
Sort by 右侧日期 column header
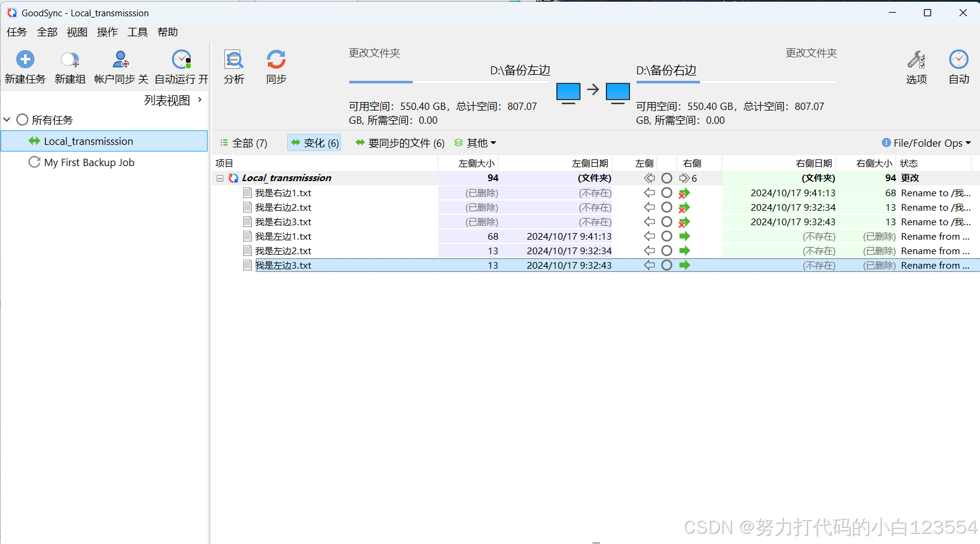point(813,163)
